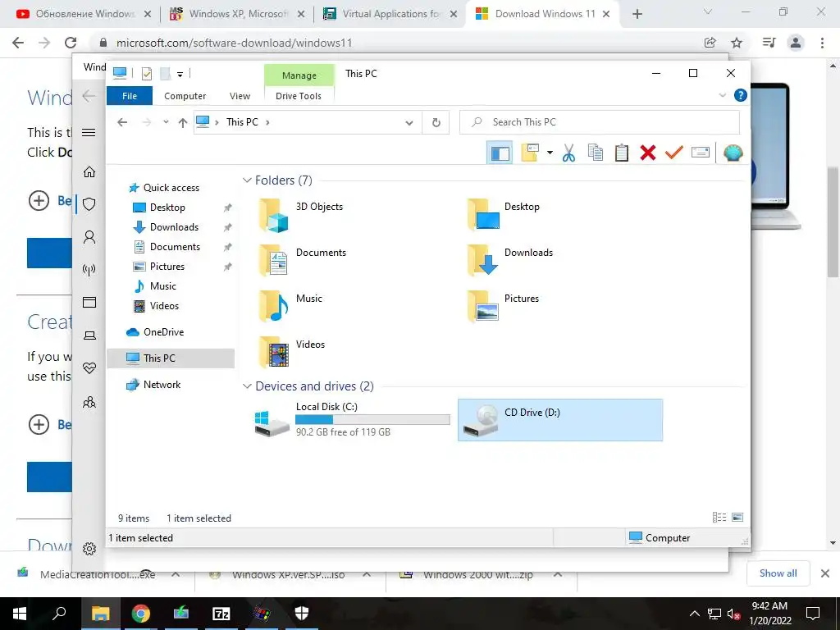
Task: Click hamburger menu in Windows Security window
Action: click(x=89, y=132)
